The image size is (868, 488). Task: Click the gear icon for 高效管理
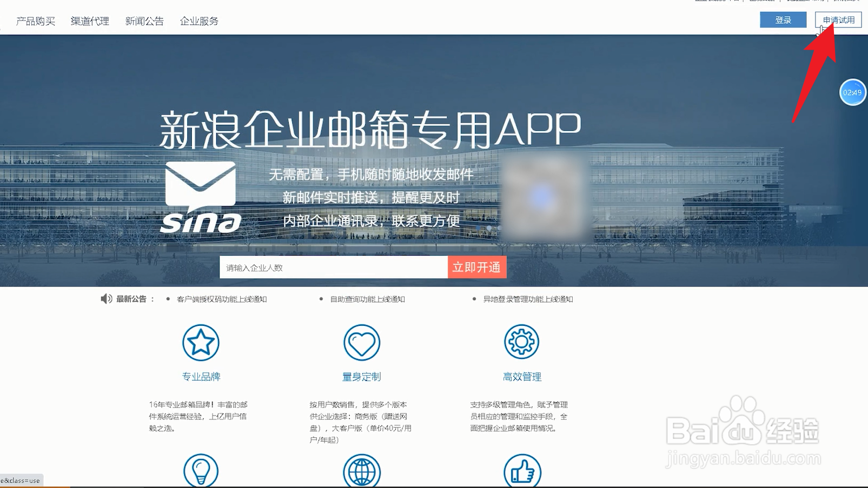(522, 342)
